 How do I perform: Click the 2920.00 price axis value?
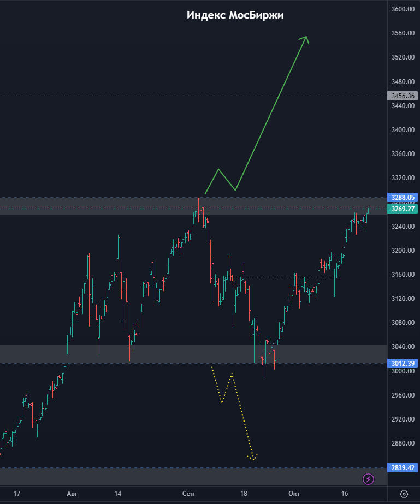[403, 419]
